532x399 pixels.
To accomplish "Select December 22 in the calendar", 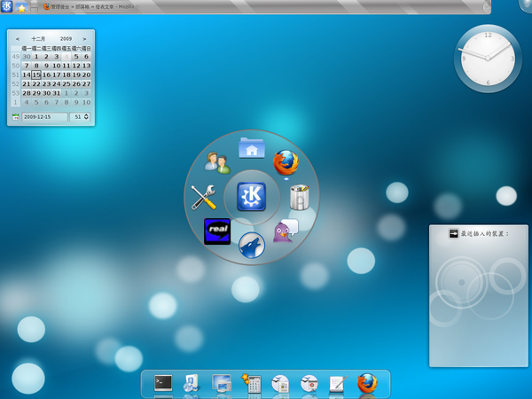I will coord(36,84).
